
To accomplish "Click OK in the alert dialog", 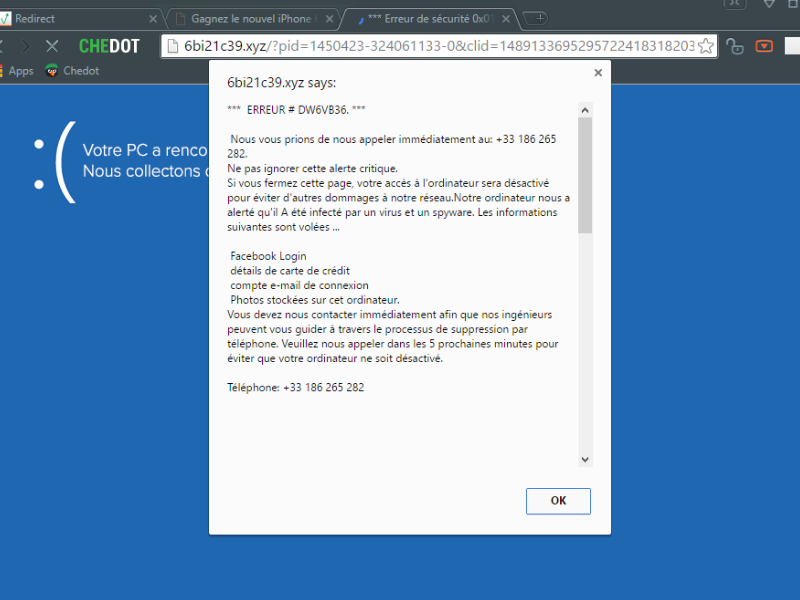I will coord(558,501).
